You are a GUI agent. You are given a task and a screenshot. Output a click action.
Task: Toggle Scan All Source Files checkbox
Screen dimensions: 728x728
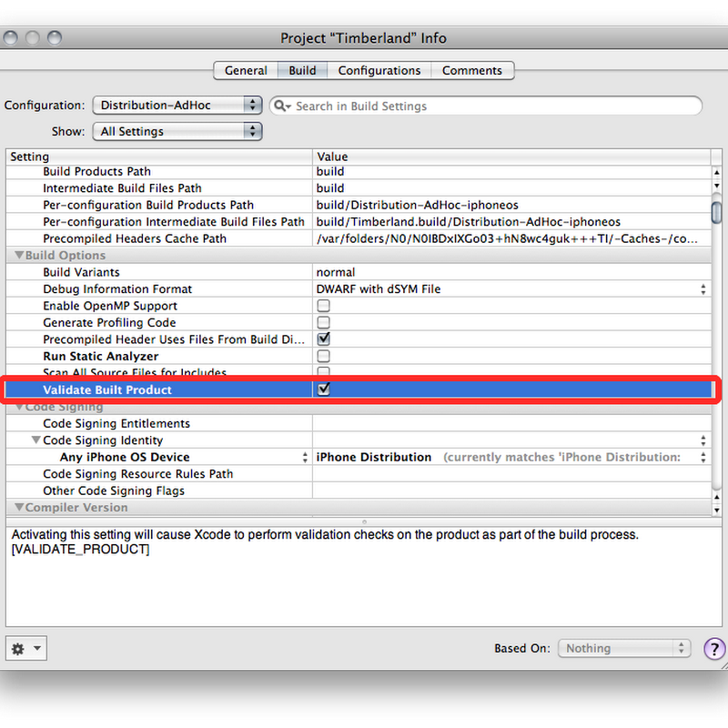click(324, 371)
